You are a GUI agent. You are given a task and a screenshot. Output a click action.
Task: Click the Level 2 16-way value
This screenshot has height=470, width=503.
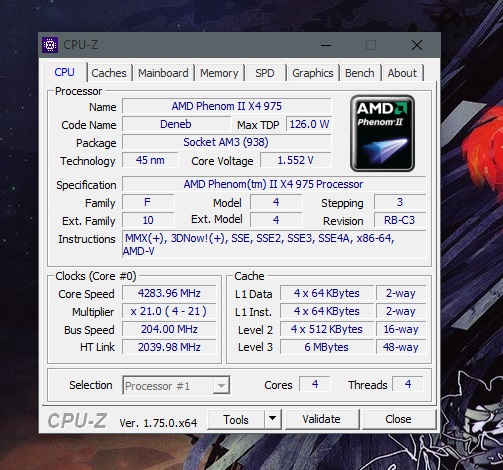point(401,329)
